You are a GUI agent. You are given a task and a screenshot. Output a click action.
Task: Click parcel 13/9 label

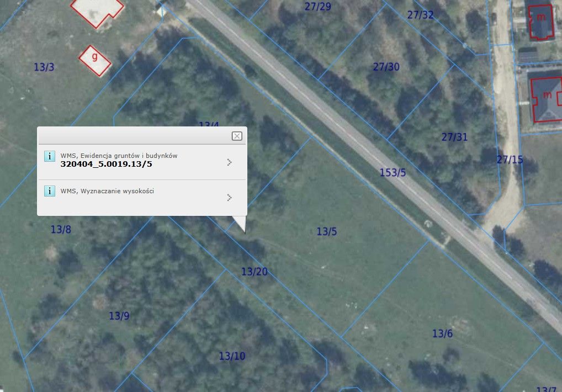(x=119, y=316)
